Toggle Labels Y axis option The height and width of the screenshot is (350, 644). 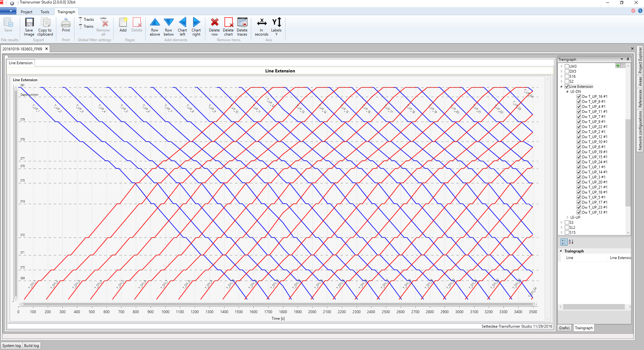(276, 27)
